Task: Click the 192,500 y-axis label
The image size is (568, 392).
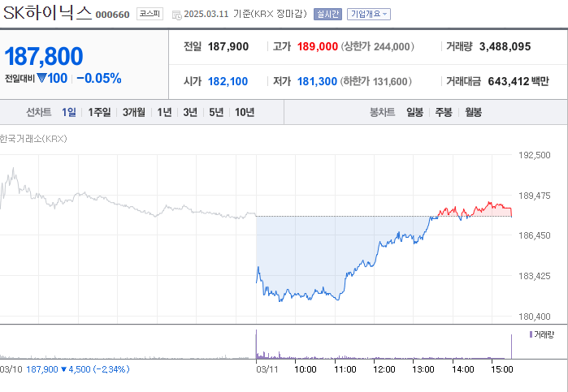Action: tap(535, 155)
